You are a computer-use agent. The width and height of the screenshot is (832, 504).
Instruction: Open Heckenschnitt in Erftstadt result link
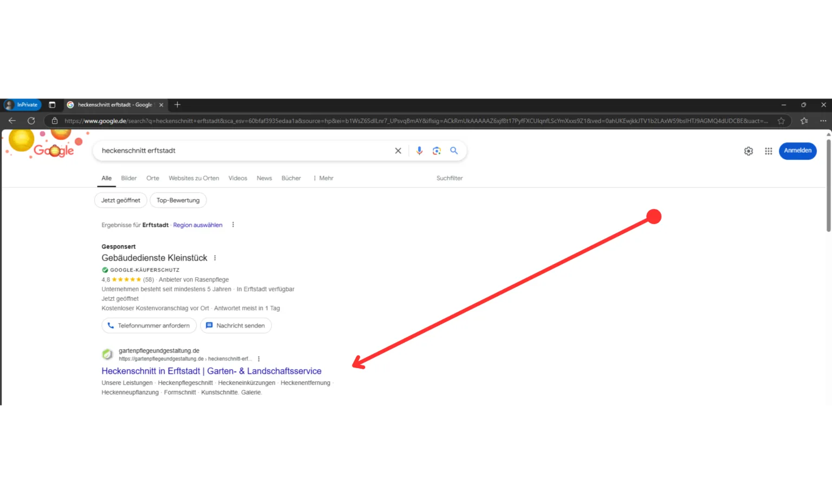click(211, 371)
